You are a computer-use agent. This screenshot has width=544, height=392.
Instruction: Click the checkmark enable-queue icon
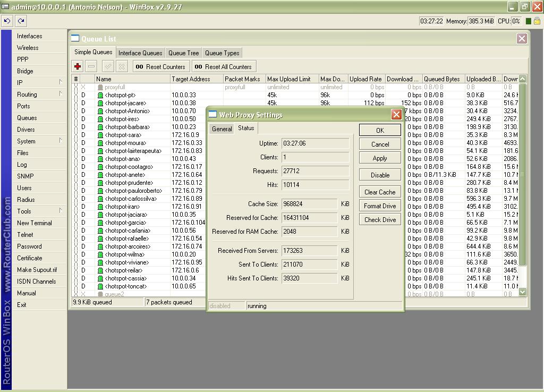108,66
